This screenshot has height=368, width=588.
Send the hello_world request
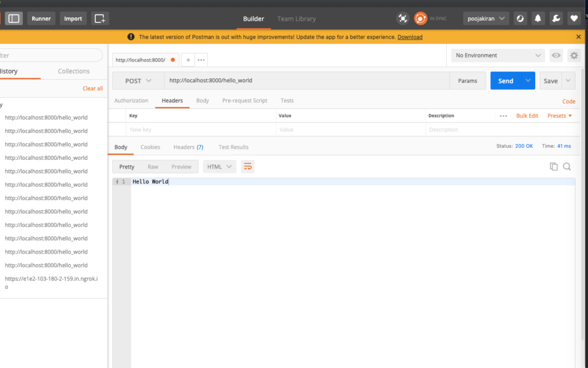click(x=505, y=80)
